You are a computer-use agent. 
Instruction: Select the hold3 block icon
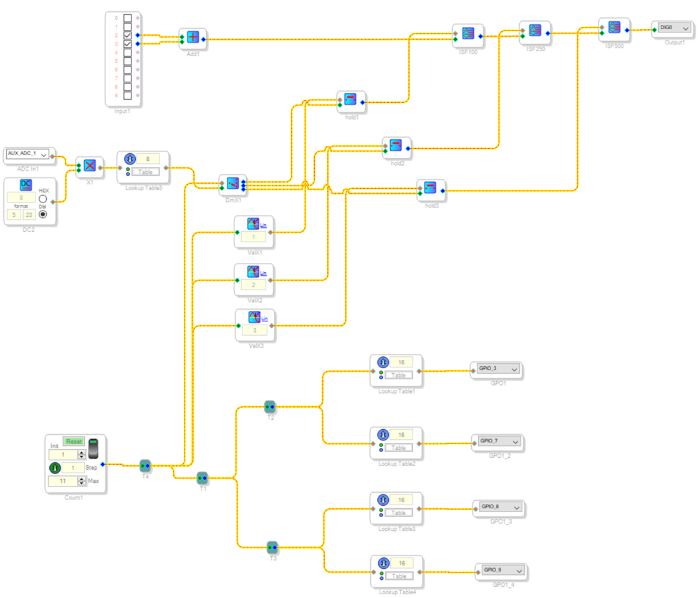pyautogui.click(x=430, y=187)
